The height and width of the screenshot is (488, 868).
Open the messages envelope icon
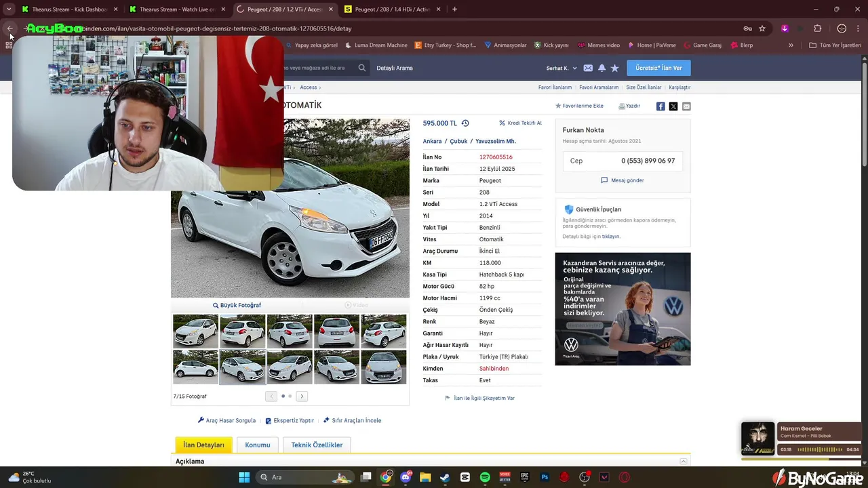tap(588, 68)
